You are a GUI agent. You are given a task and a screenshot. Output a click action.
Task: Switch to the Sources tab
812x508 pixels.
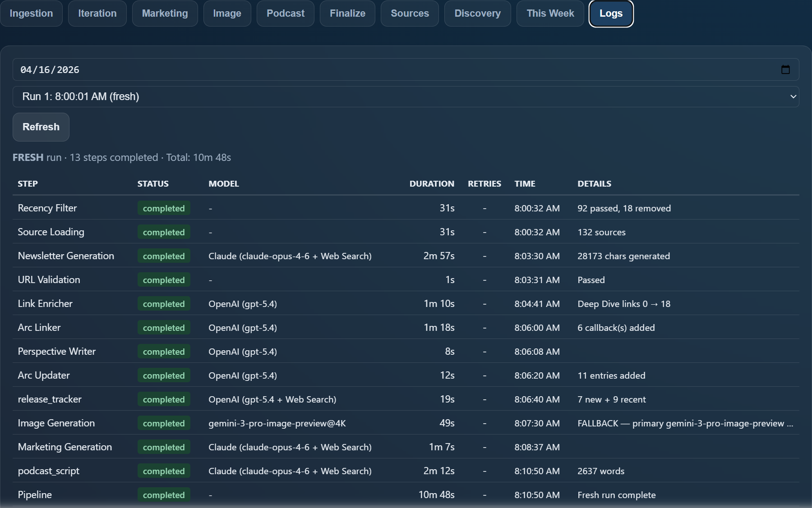410,14
